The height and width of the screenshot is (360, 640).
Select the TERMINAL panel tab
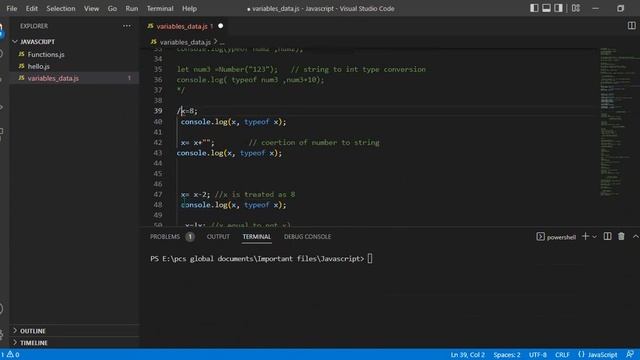257,237
